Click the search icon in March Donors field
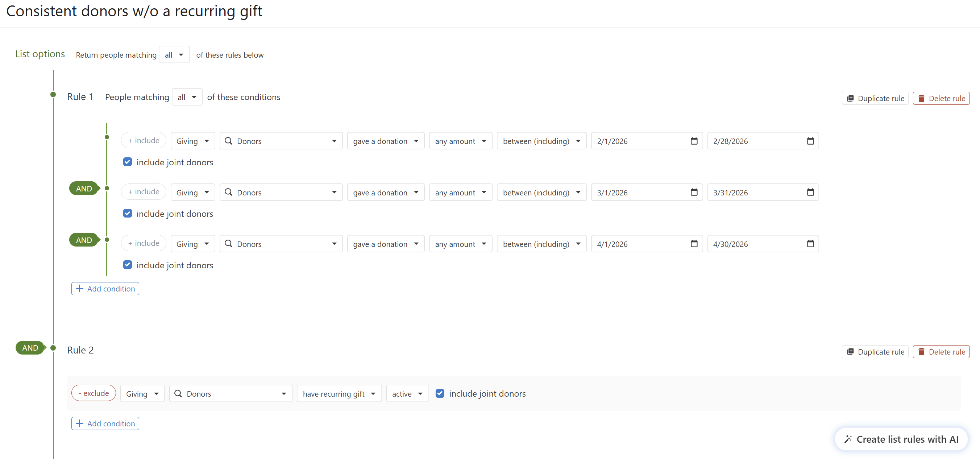 pyautogui.click(x=228, y=192)
